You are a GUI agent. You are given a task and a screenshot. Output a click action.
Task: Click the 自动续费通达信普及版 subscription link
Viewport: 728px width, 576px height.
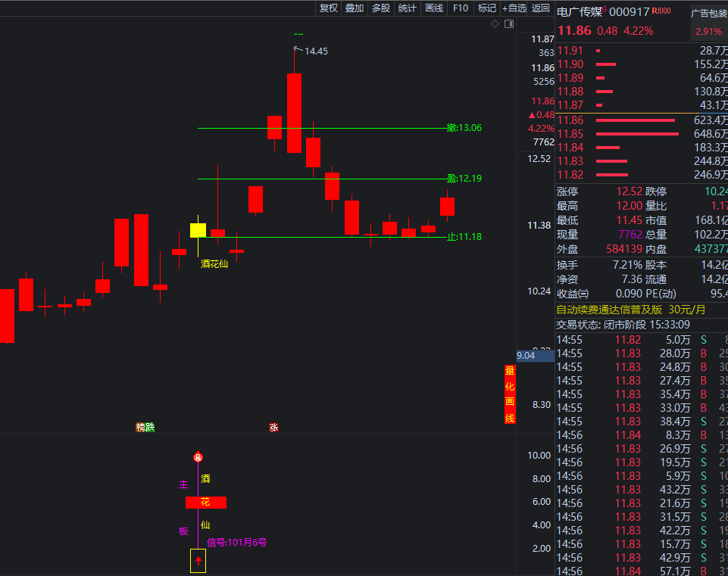pyautogui.click(x=609, y=310)
